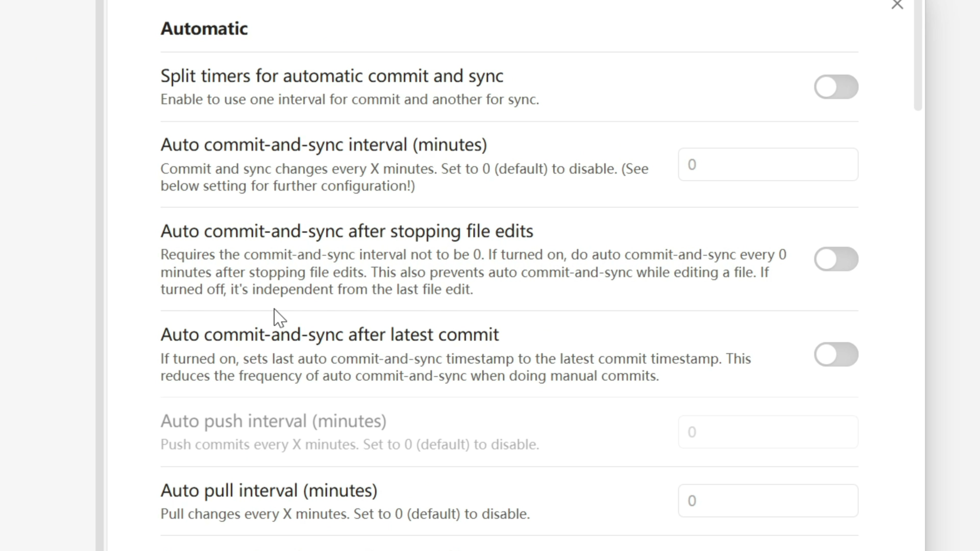Toggle auto commit-and-sync after stopping file edits
980x551 pixels.
(836, 259)
